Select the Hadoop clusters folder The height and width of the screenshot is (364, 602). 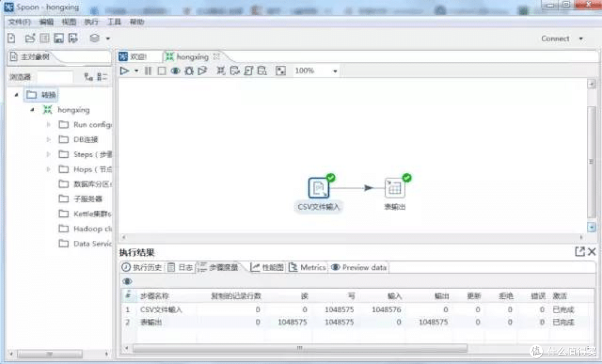pyautogui.click(x=85, y=229)
